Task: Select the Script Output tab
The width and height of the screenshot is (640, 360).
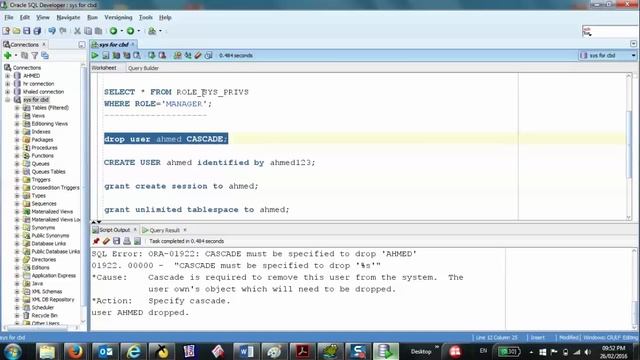Action: click(114, 230)
